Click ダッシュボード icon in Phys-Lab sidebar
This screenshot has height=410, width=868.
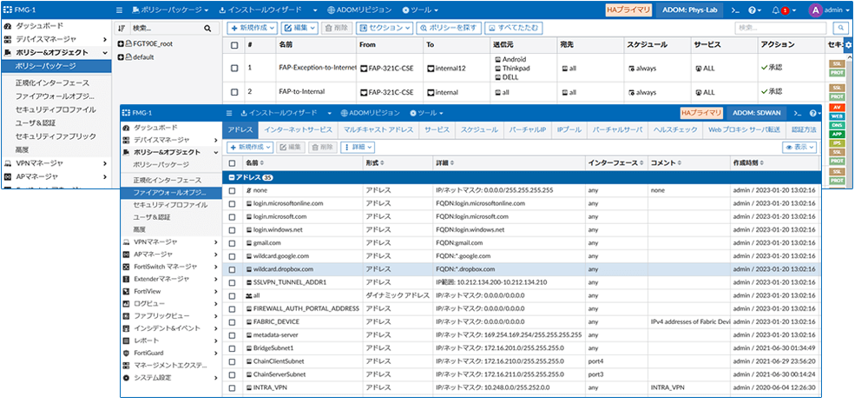click(x=8, y=26)
